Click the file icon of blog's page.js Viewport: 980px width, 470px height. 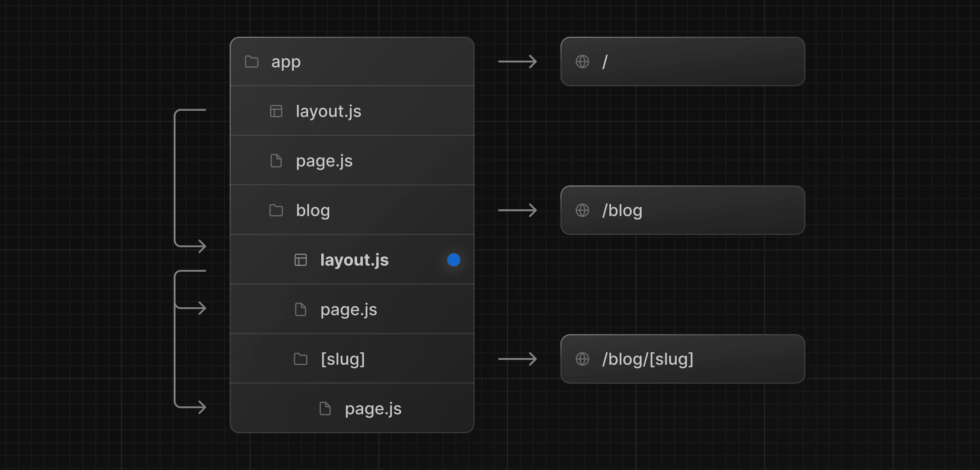pyautogui.click(x=300, y=310)
